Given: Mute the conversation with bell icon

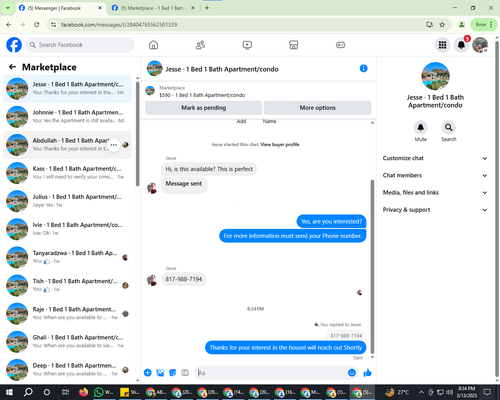Looking at the screenshot, I should pyautogui.click(x=421, y=127).
